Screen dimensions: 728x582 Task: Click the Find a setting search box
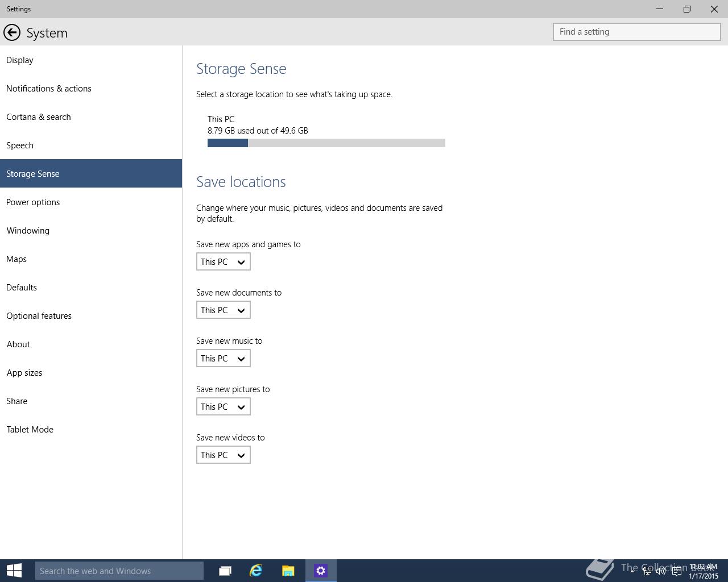point(637,32)
